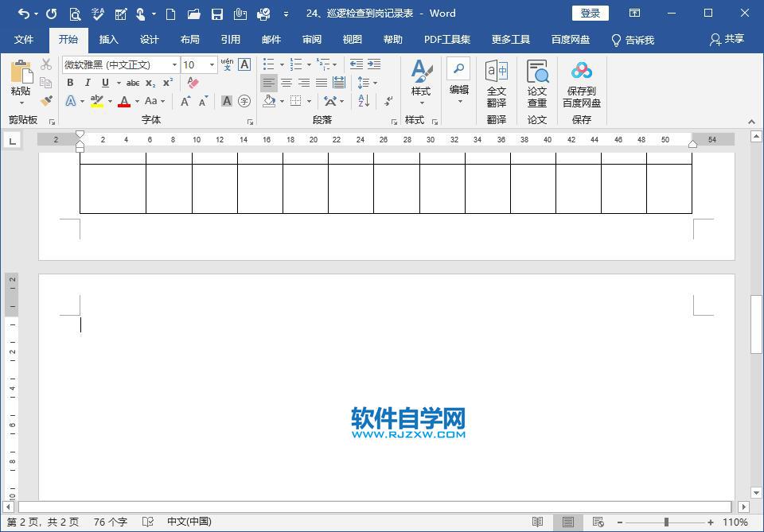Expand the line spacing options dropdown
The image size is (764, 532).
click(x=375, y=83)
